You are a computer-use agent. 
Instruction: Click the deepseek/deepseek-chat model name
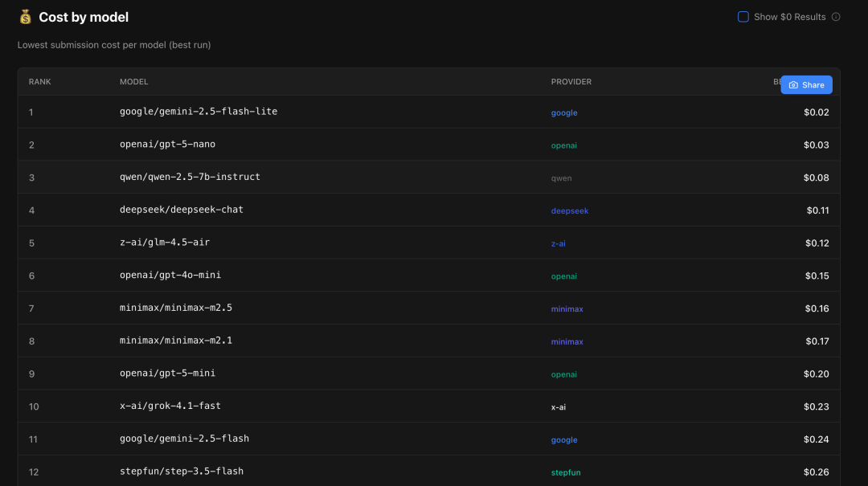[182, 210]
